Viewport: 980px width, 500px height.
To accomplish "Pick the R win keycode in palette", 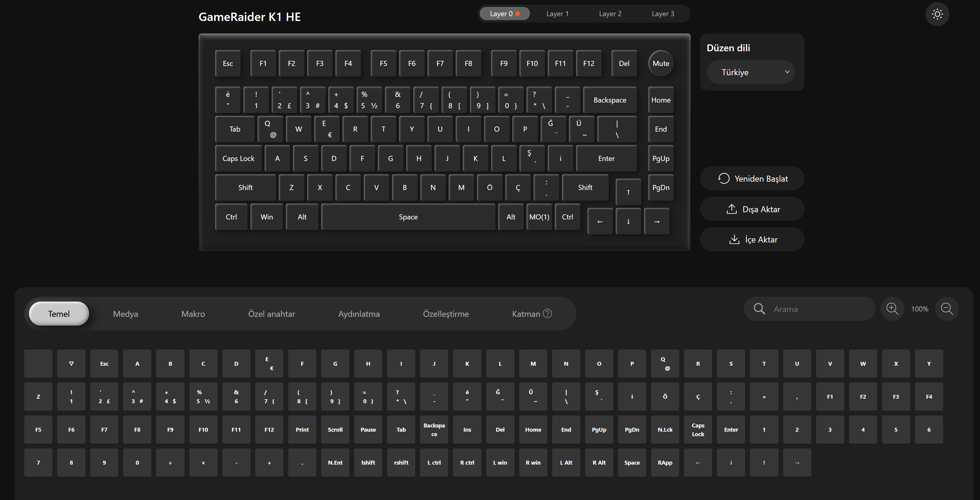I will click(533, 463).
